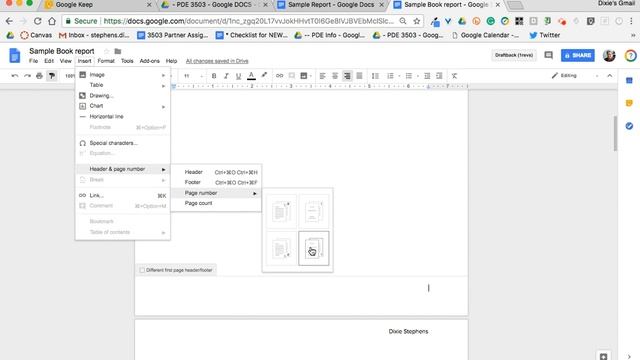Open the Google Docs home icon

(x=15, y=55)
